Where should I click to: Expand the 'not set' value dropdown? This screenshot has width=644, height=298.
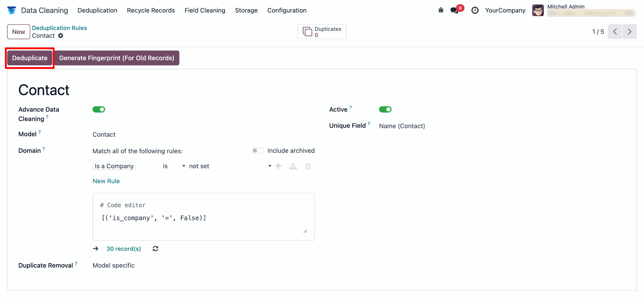point(230,166)
